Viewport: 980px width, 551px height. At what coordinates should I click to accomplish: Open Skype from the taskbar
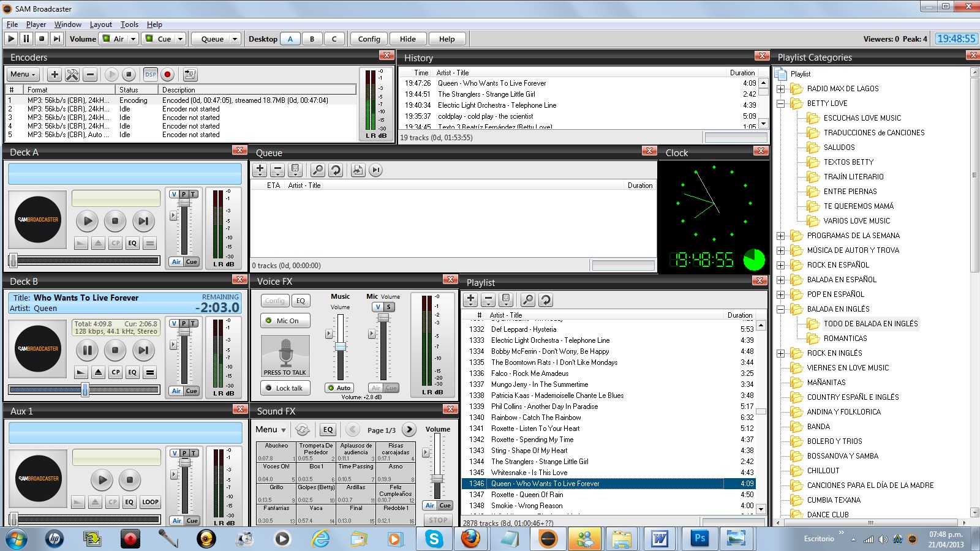434,539
